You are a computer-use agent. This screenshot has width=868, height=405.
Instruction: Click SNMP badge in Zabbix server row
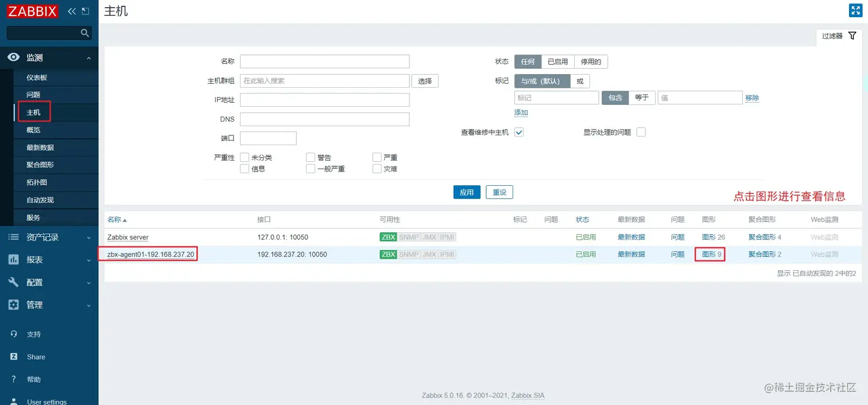(409, 237)
